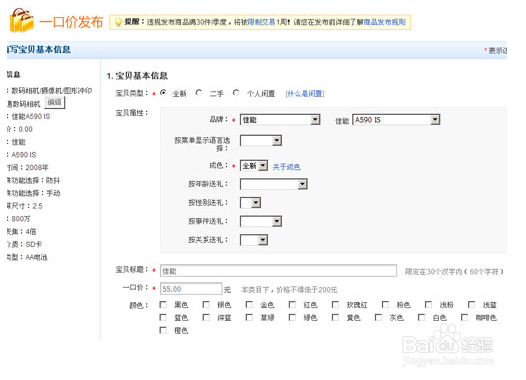
Task: Select the 全新 item type radio button
Action: coord(163,93)
